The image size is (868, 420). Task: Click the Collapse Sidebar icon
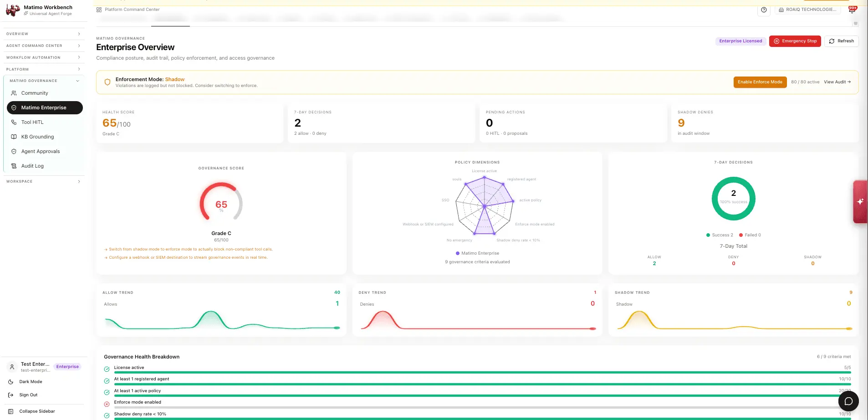point(11,411)
